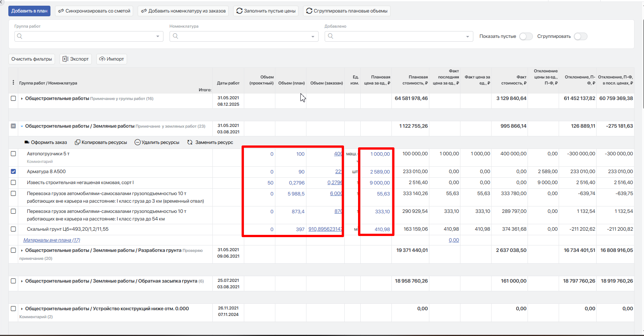Click Replace resource (Заменить ресурс)
644x336 pixels.
(x=210, y=142)
